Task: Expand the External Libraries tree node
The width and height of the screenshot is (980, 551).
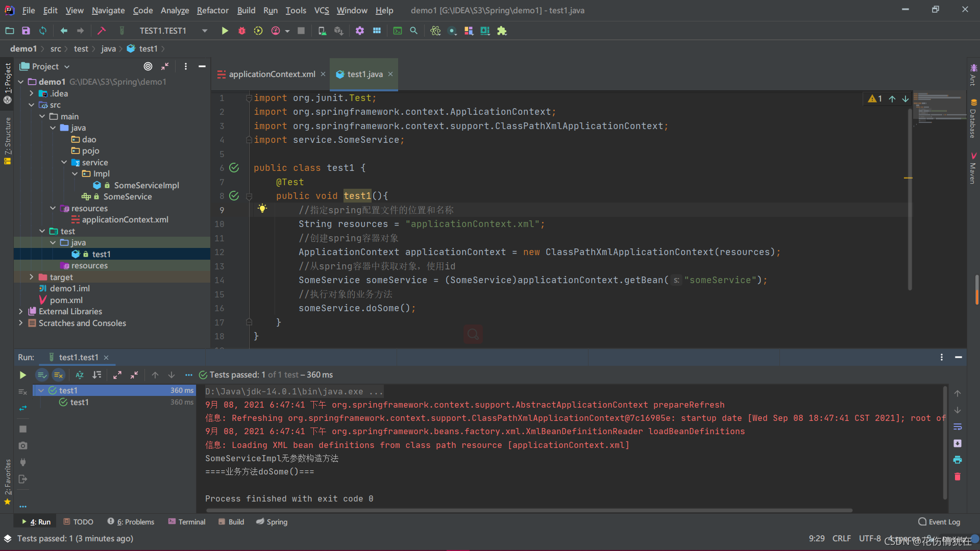Action: point(20,311)
